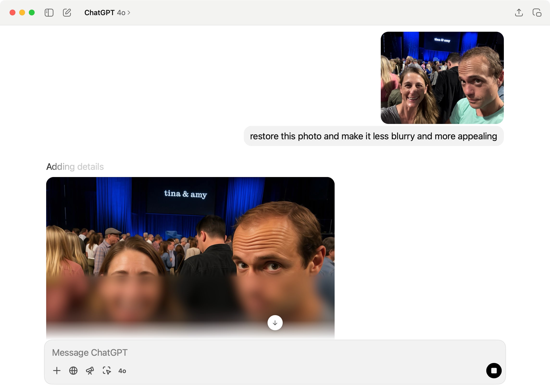
Task: Click the scroll-to-bottom arrow button
Action: [275, 323]
